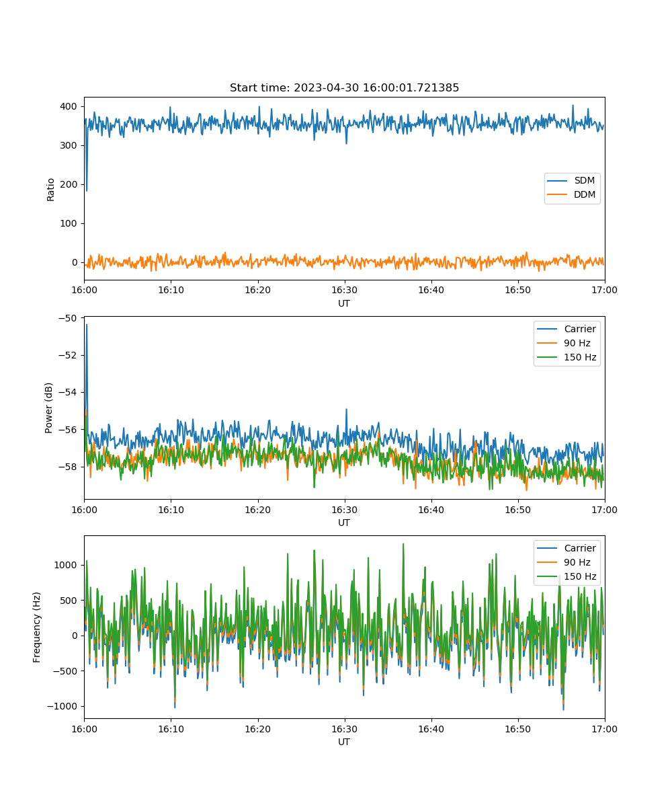Select '90 Hz' in the Frequency plot legend
This screenshot has width=672, height=807.
[577, 562]
